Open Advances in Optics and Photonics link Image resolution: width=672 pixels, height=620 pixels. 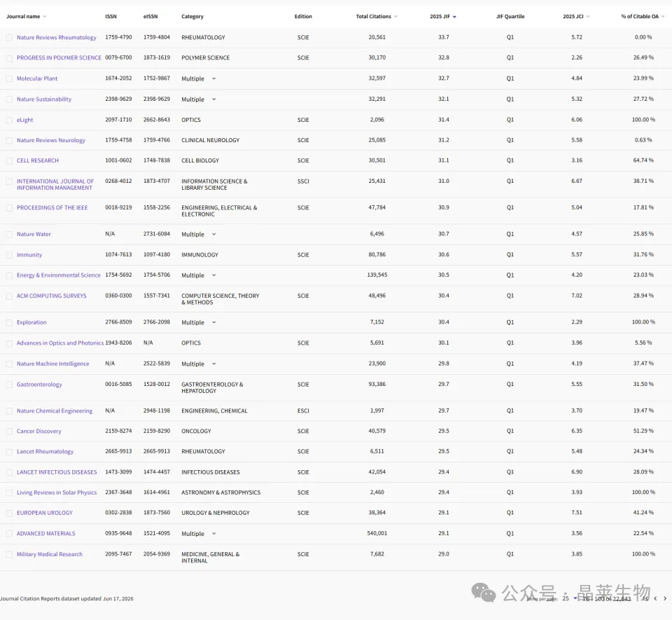pyautogui.click(x=60, y=343)
